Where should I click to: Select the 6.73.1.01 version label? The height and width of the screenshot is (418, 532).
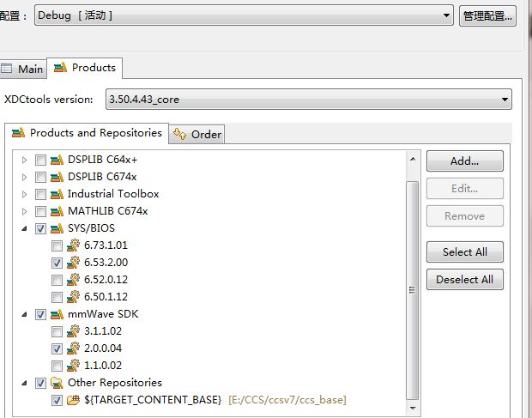click(x=106, y=245)
